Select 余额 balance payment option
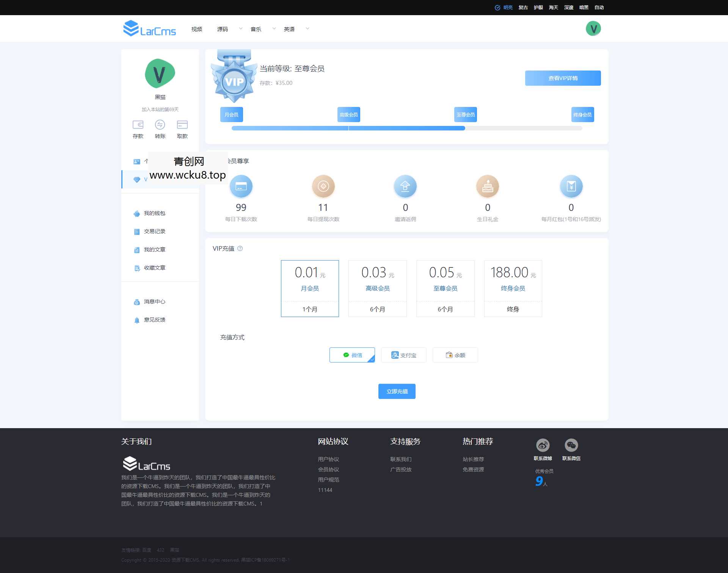 click(455, 355)
